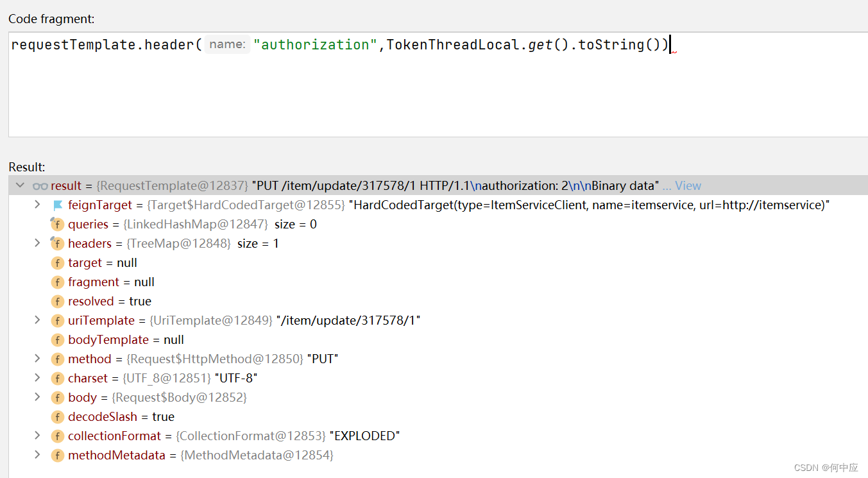Expand the charset UTF_8 node
The width and height of the screenshot is (868, 478).
click(x=37, y=378)
